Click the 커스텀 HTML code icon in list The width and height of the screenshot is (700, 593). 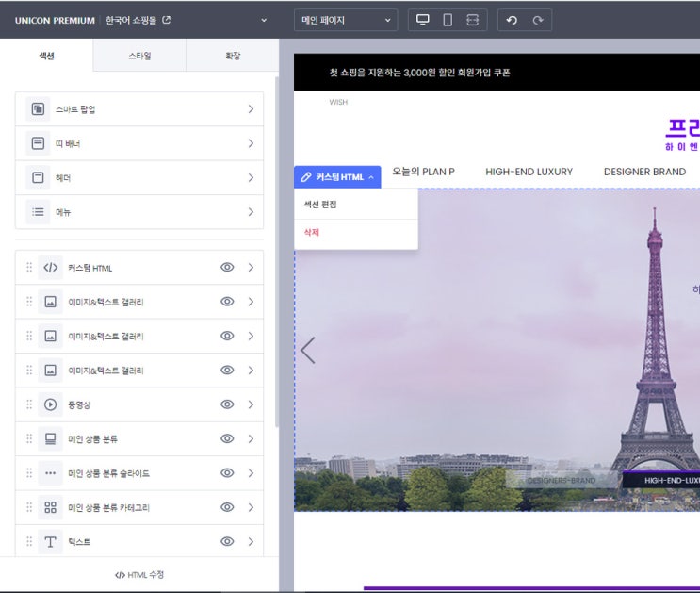tap(51, 268)
